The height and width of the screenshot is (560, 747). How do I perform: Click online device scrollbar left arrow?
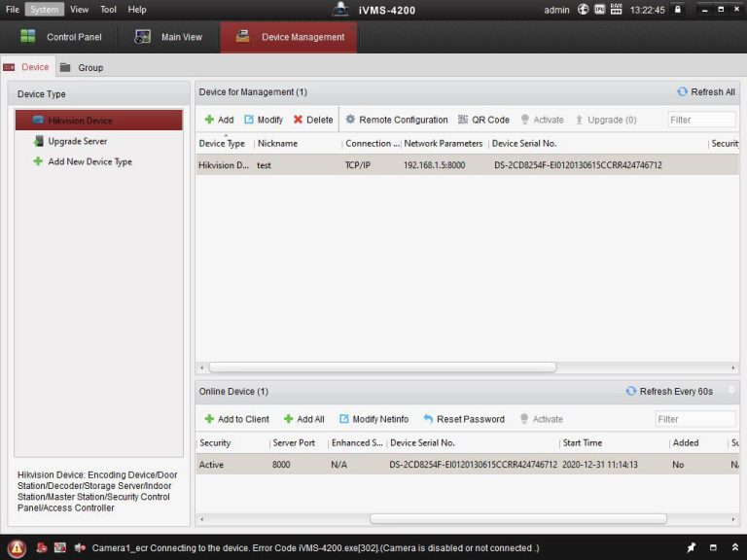(x=202, y=519)
